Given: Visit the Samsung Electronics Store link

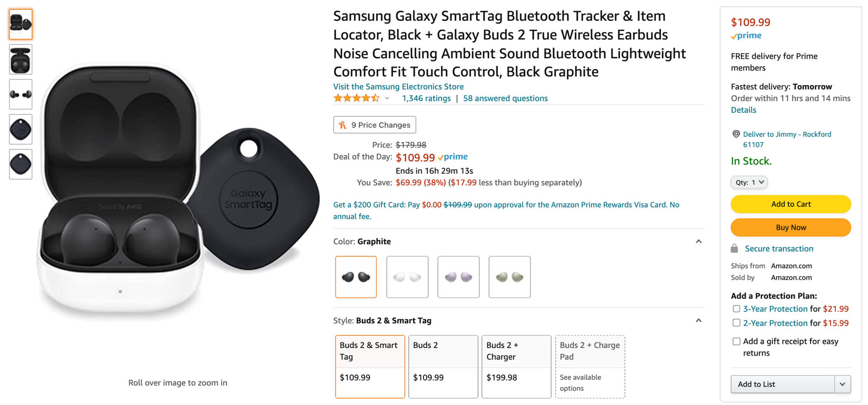Looking at the screenshot, I should click(x=398, y=86).
